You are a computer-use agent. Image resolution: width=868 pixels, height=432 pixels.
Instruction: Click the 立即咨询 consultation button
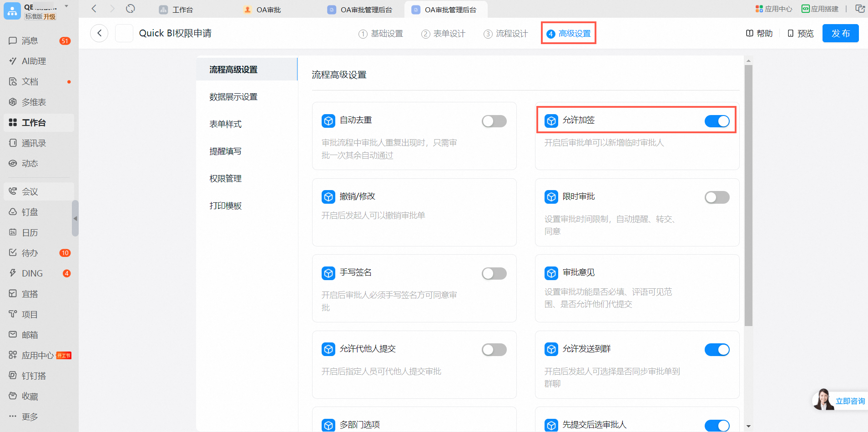[840, 400]
